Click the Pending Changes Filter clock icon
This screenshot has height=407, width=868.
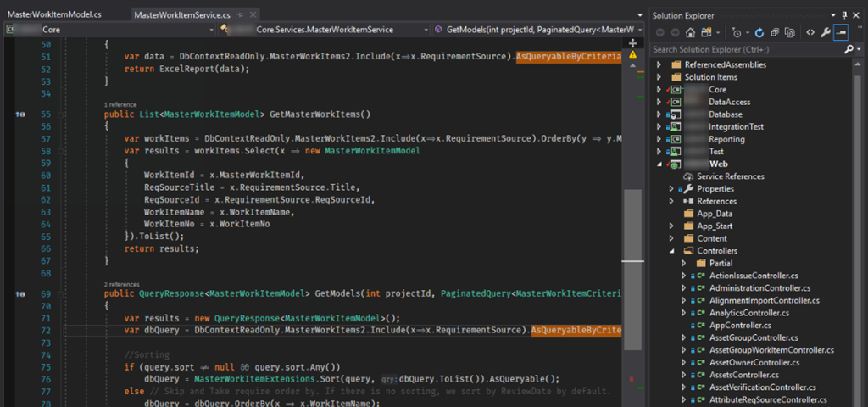(x=736, y=33)
